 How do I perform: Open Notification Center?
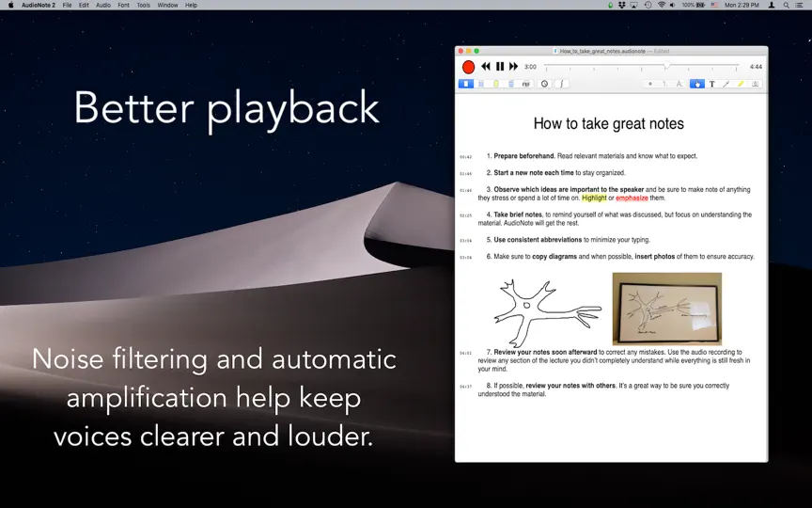pos(800,6)
